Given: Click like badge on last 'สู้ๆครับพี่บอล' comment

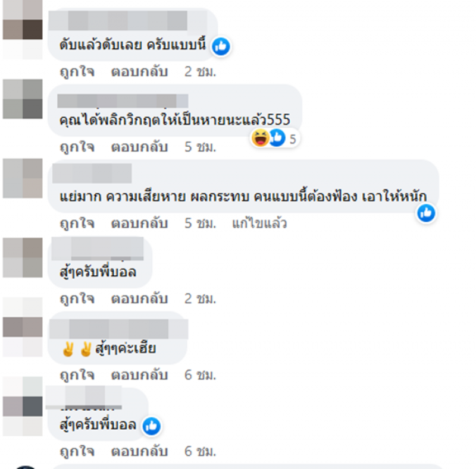Looking at the screenshot, I should [152, 426].
